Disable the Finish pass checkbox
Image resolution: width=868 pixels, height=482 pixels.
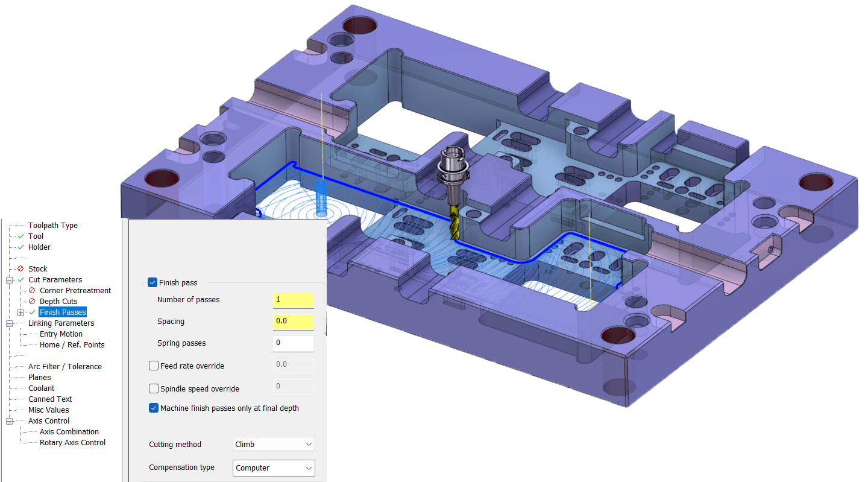coord(153,282)
